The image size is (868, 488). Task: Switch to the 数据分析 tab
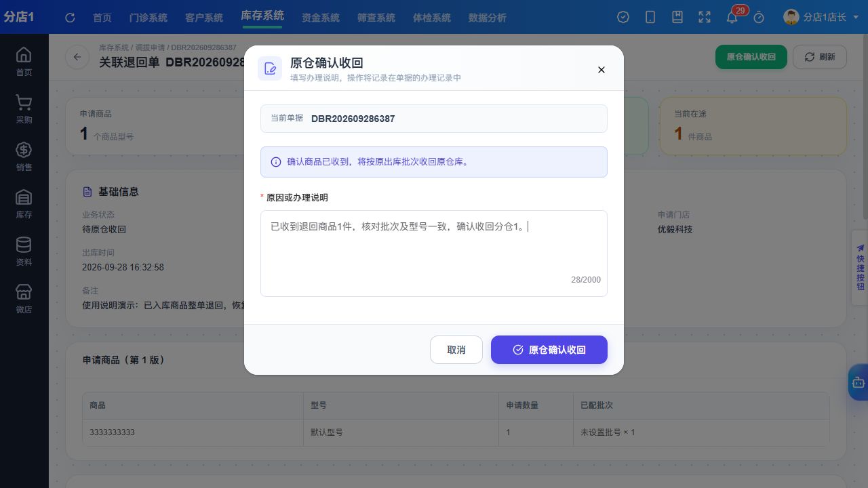click(x=488, y=18)
